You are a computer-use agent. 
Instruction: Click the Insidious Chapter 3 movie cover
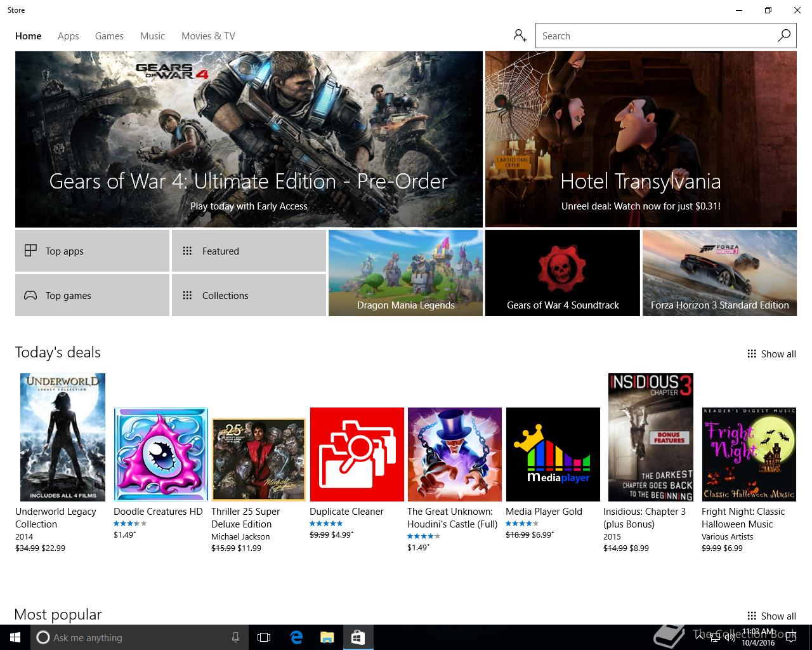(651, 437)
